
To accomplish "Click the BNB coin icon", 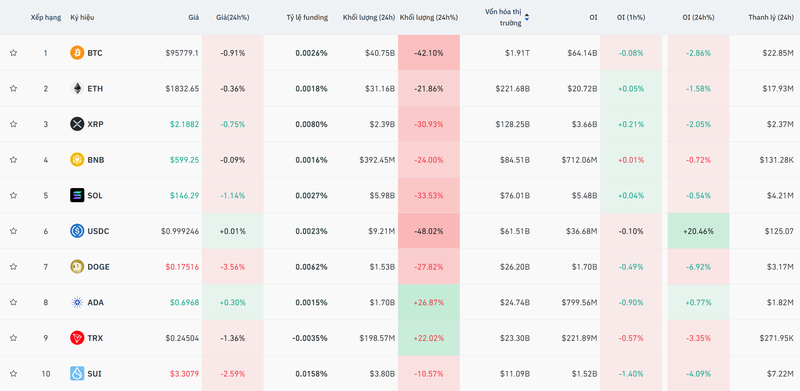I will tap(77, 160).
